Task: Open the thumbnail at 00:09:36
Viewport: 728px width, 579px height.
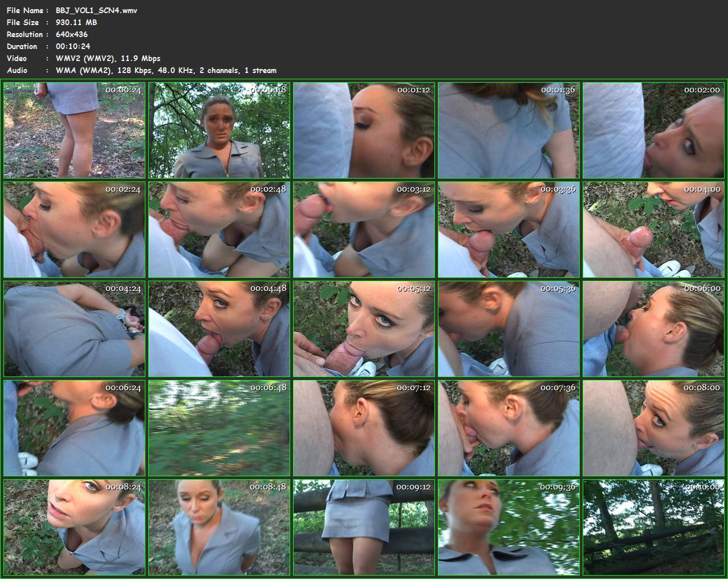Action: tap(509, 527)
